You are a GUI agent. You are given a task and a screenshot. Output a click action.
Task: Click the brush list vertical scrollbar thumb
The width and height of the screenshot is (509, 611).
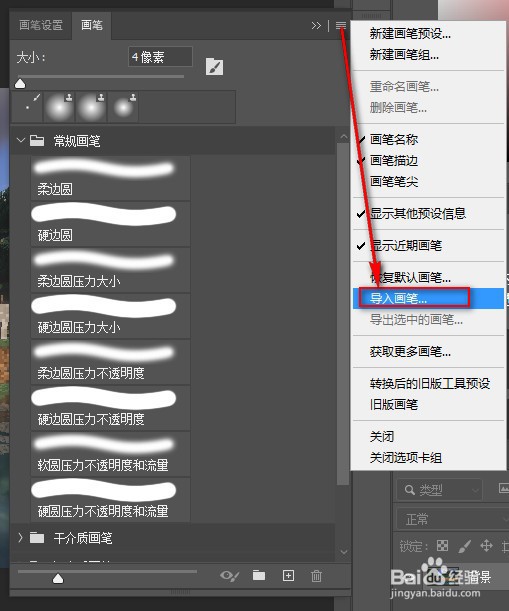343,314
